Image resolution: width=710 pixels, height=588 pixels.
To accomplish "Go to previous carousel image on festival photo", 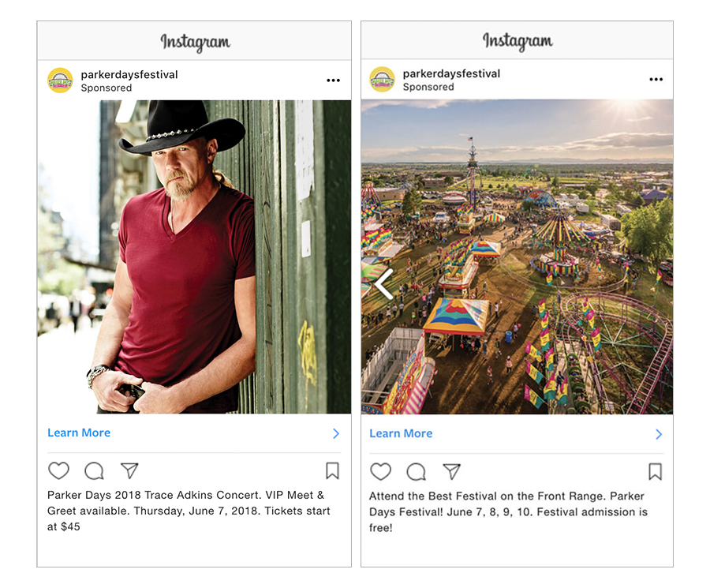I will (x=384, y=284).
